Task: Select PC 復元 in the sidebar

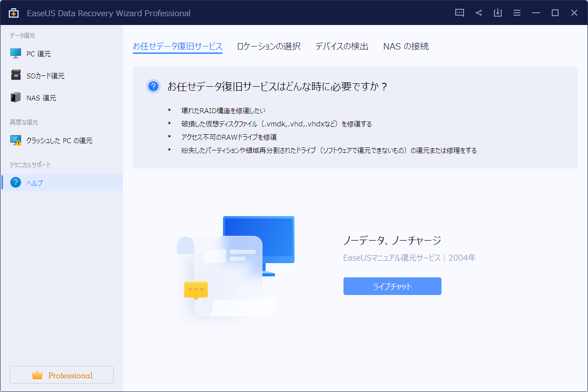Action: [61, 53]
